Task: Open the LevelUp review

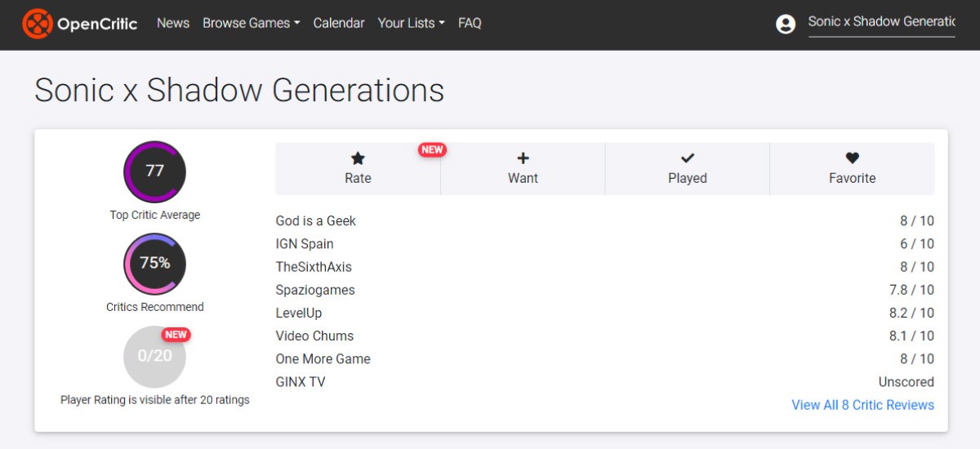Action: point(298,313)
